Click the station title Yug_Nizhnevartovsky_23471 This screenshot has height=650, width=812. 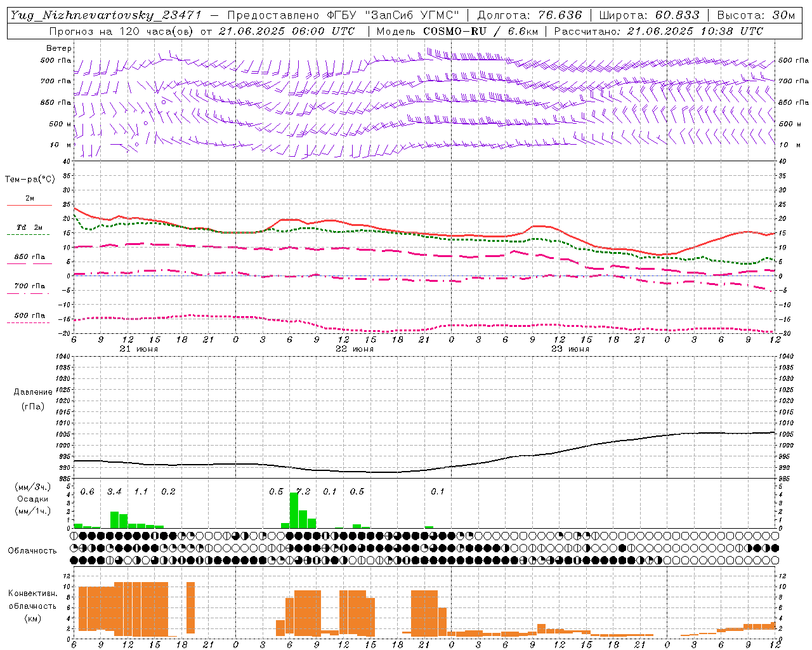tap(107, 15)
